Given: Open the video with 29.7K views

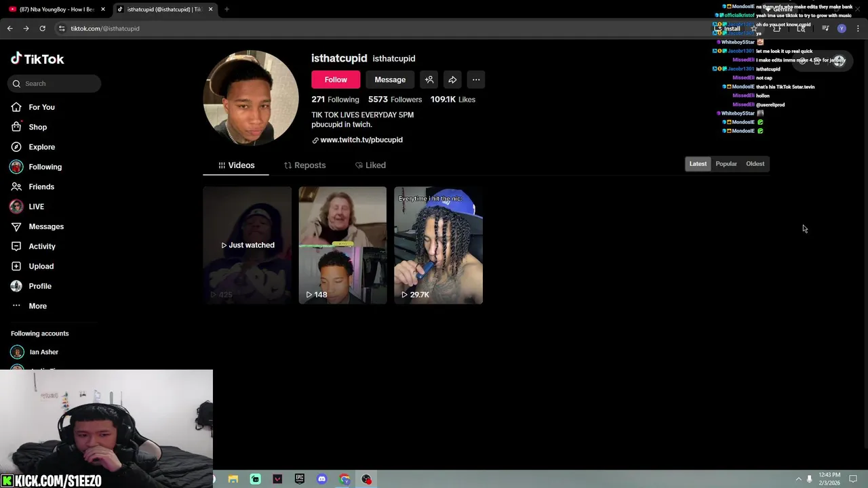Looking at the screenshot, I should click(438, 245).
